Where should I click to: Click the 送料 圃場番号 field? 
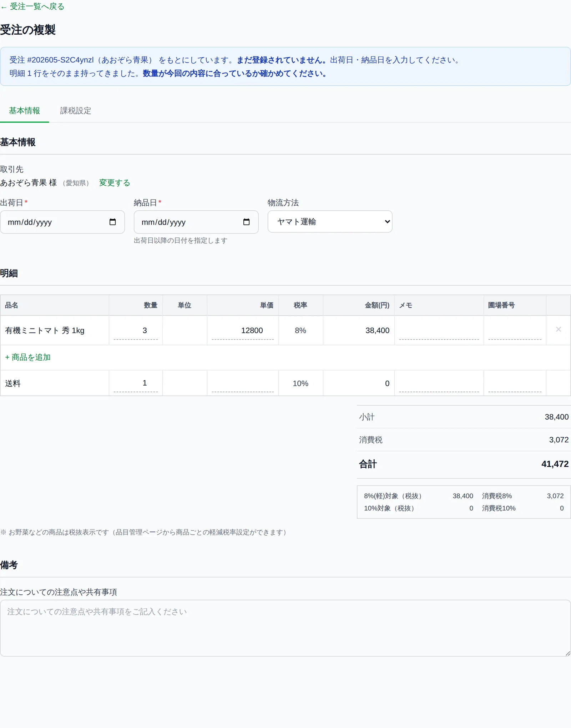coord(515,383)
